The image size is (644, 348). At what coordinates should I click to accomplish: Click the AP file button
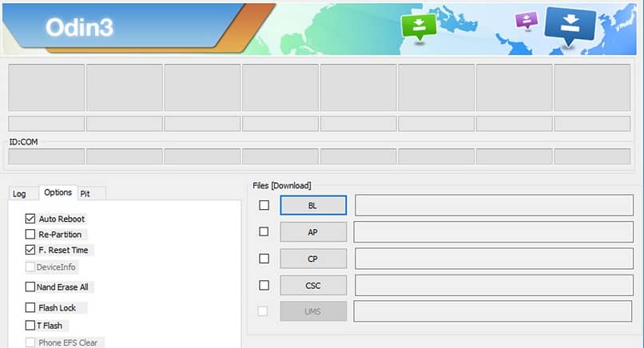pyautogui.click(x=313, y=232)
